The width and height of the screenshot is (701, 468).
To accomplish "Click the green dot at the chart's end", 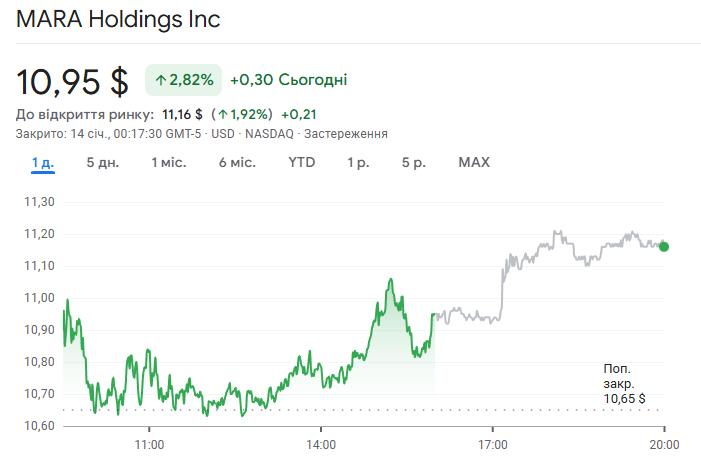I will click(664, 246).
